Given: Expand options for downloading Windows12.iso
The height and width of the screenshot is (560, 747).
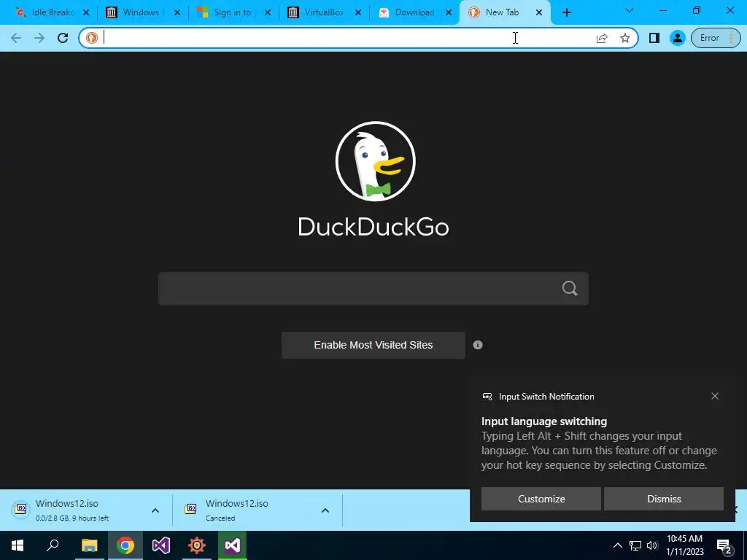Looking at the screenshot, I should click(155, 510).
